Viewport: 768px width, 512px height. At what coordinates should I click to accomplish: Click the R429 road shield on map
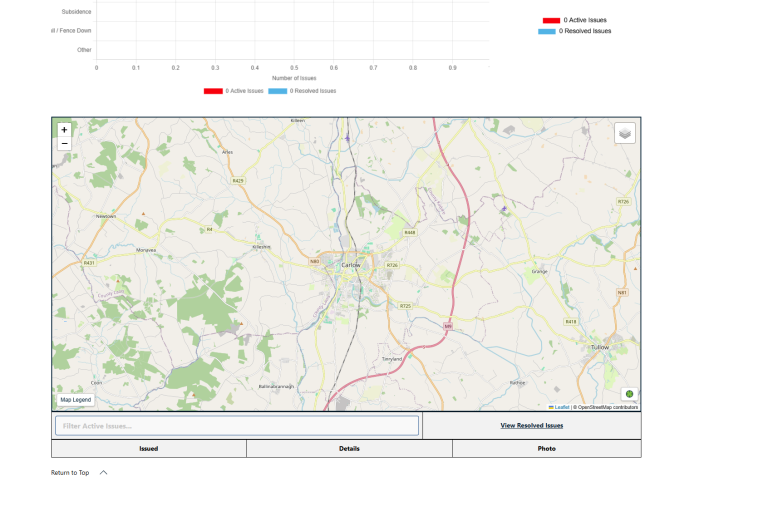(238, 181)
